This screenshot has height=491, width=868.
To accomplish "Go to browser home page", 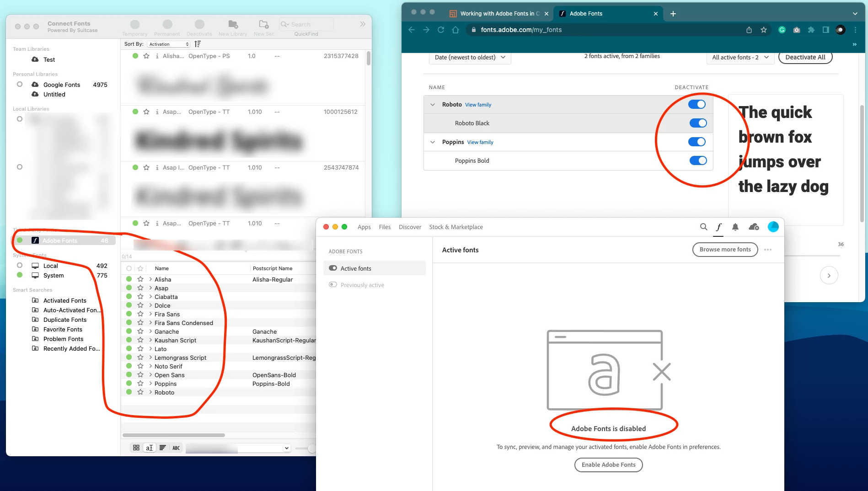I will click(x=455, y=30).
